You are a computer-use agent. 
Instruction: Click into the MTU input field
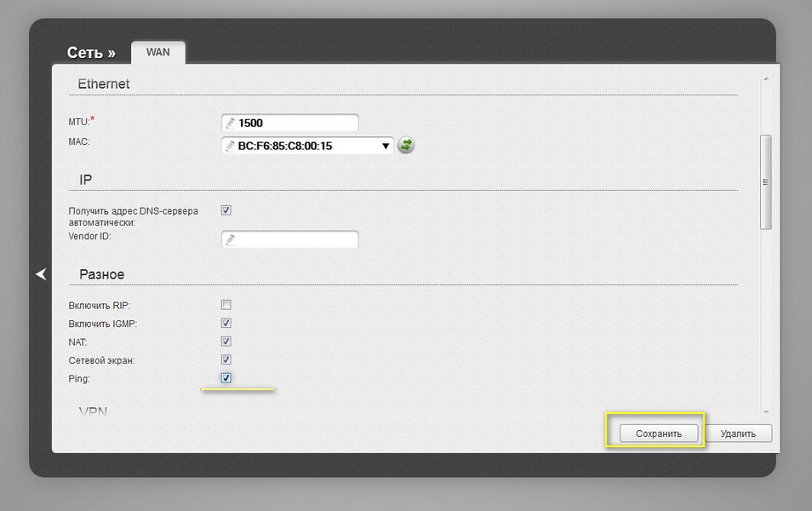click(x=290, y=123)
